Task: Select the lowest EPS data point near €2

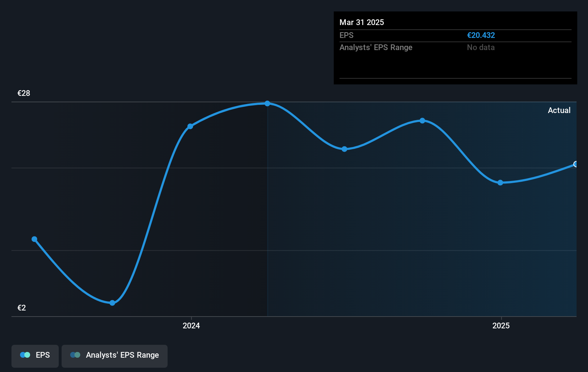Action: click(x=112, y=303)
